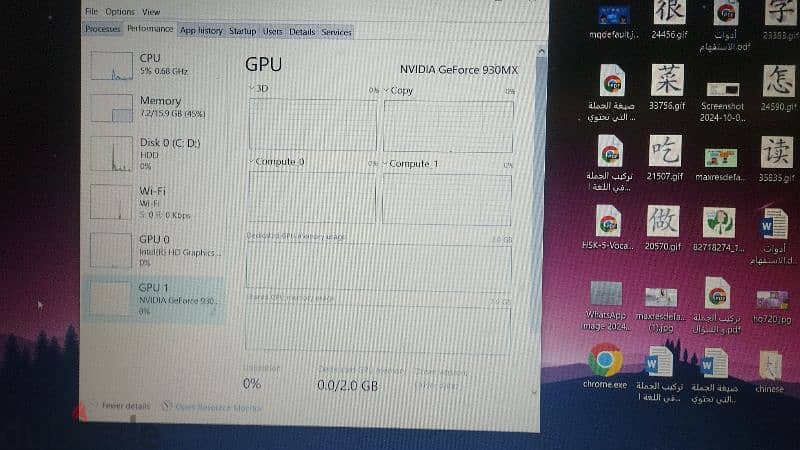
Task: Open 24590.gif on the desktop
Action: [x=779, y=88]
